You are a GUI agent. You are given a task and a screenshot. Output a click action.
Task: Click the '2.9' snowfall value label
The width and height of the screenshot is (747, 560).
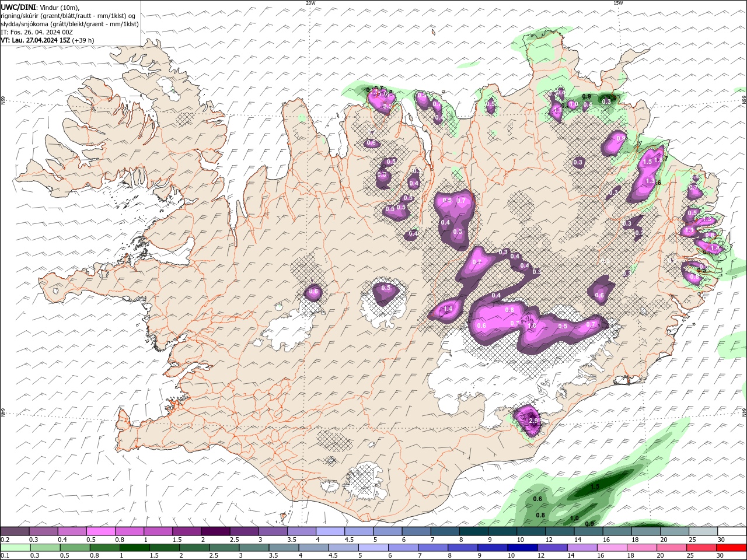pos(533,421)
